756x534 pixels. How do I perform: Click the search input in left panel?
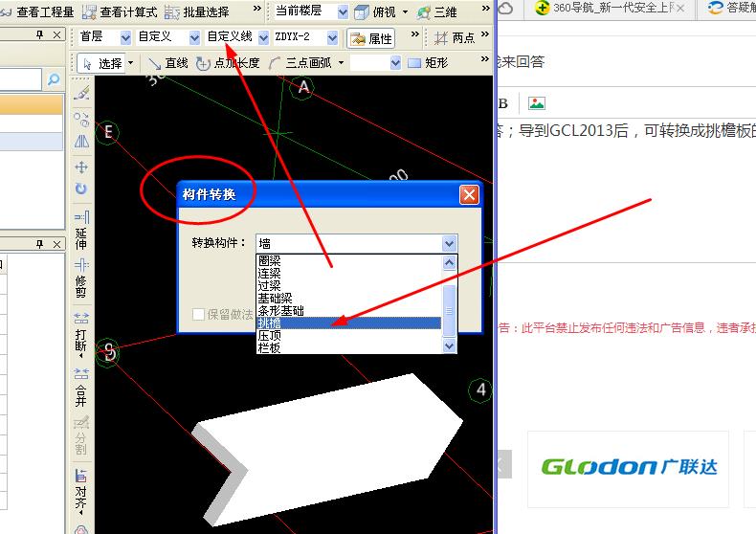pyautogui.click(x=21, y=79)
